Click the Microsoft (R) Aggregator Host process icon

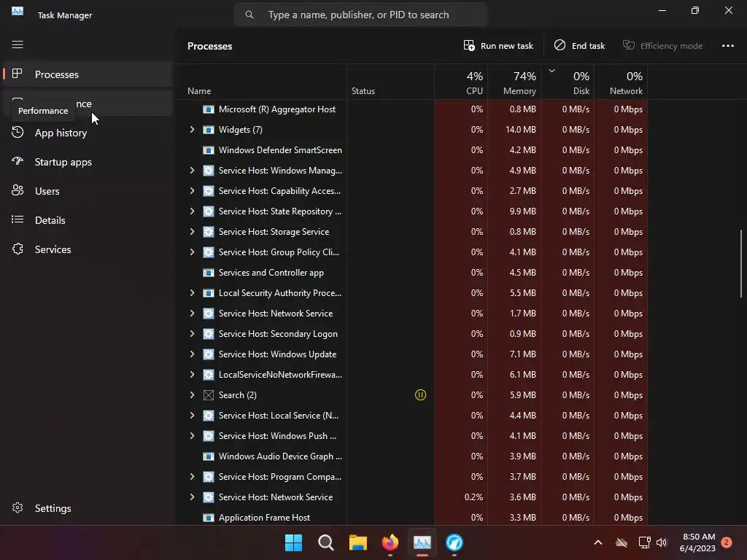coord(209,109)
